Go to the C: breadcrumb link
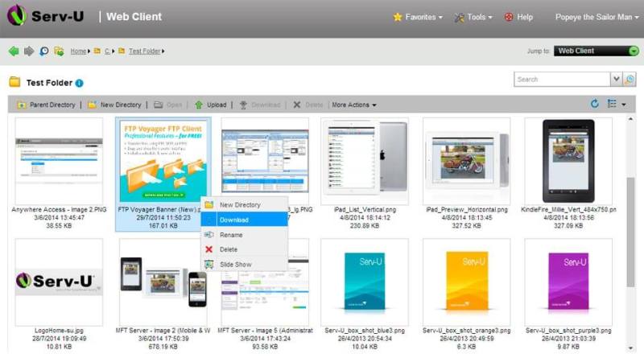This screenshot has width=644, height=362. 107,51
